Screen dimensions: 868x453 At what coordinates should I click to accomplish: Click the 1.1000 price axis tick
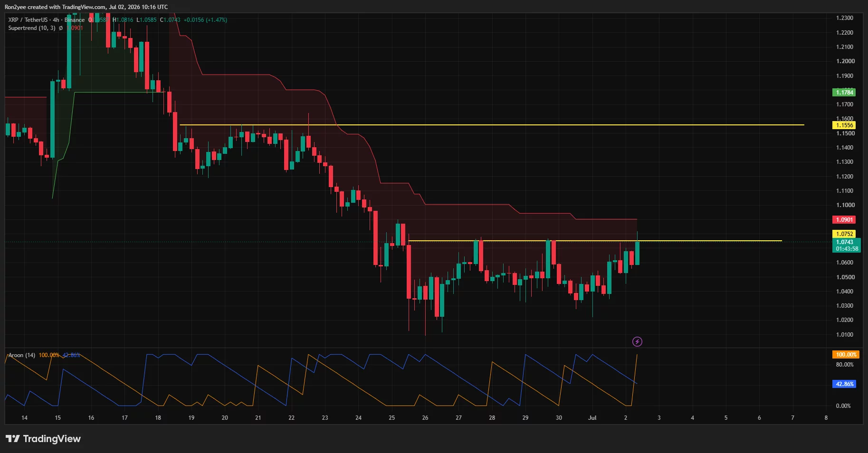[844, 205]
